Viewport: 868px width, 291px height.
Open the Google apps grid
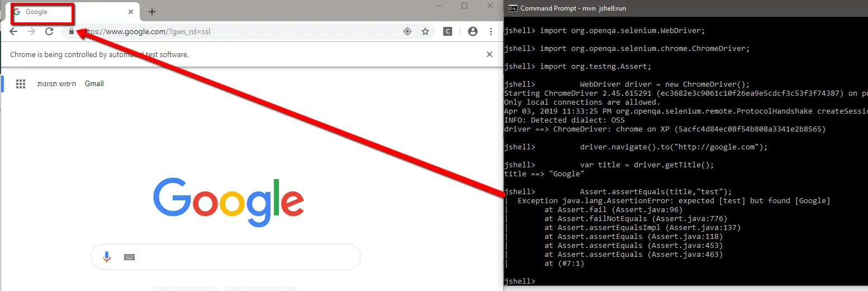pos(21,84)
